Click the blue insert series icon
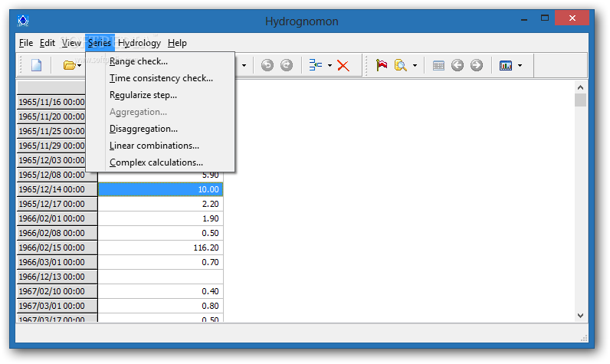 coord(315,65)
